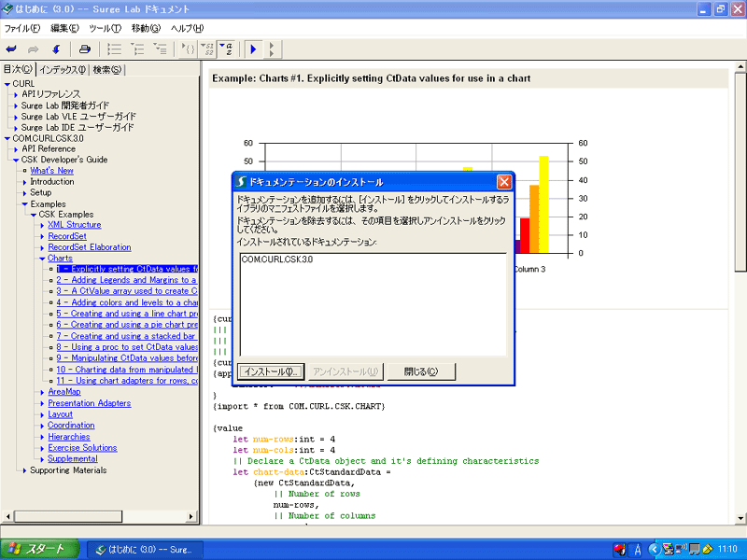The width and height of the screenshot is (747, 560).
Task: Open the 移動 menu
Action: tap(146, 29)
